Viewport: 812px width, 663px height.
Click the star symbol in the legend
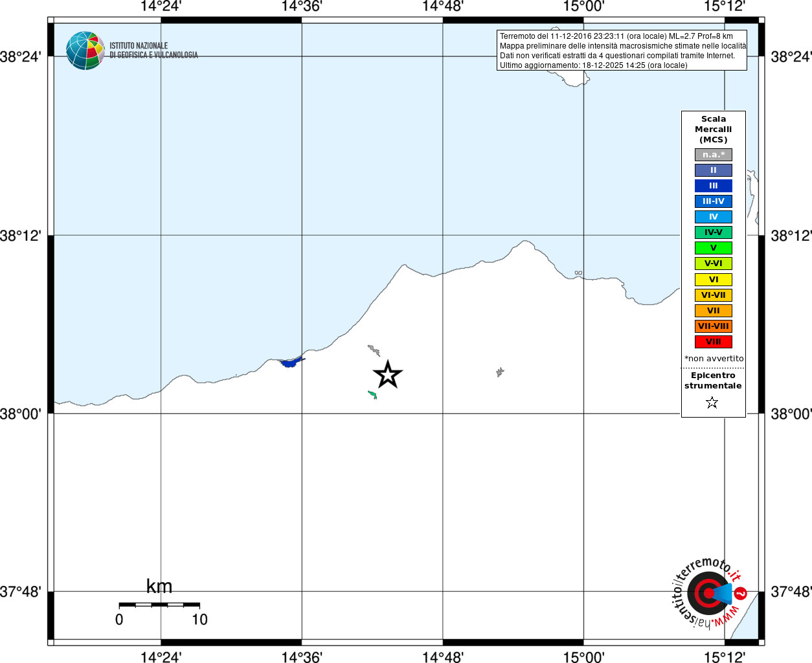coord(712,403)
